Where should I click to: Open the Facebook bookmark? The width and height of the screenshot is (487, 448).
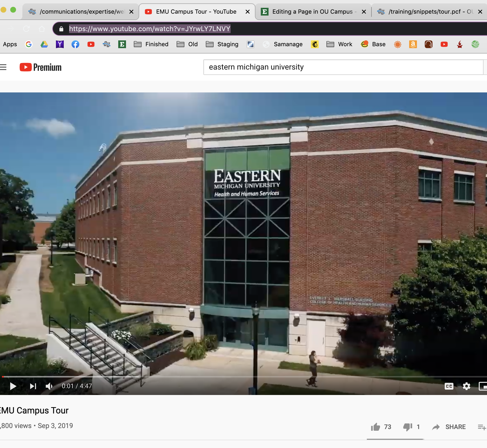tap(75, 44)
